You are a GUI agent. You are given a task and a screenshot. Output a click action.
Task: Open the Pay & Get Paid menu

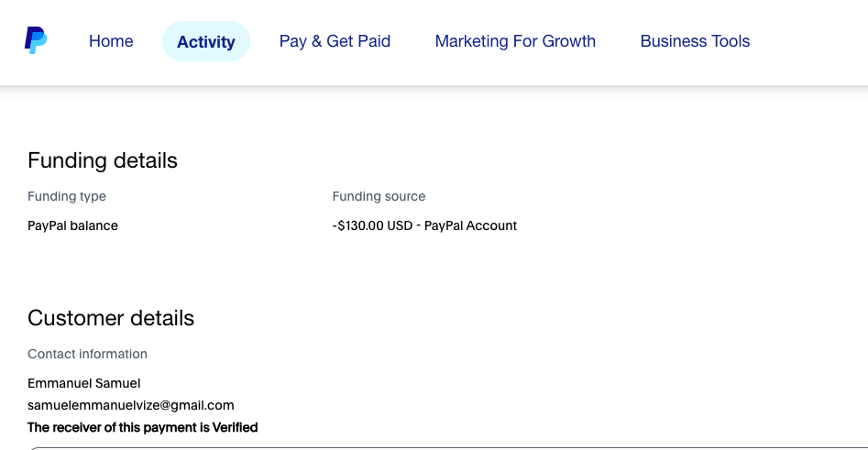point(335,41)
